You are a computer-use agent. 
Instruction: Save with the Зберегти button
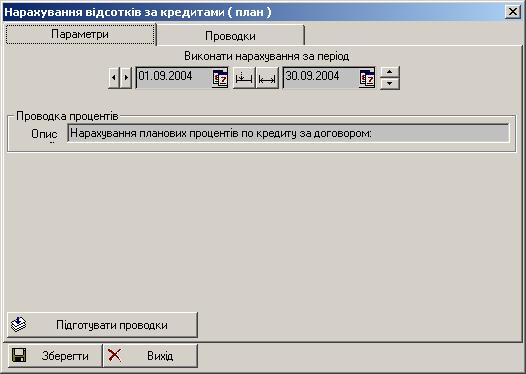(54, 356)
